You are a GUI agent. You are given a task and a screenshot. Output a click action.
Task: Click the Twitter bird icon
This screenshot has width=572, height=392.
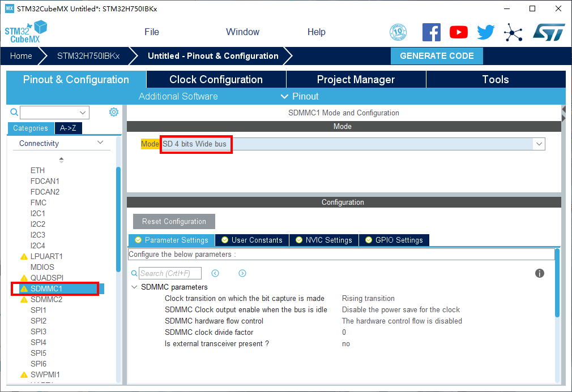(x=485, y=32)
